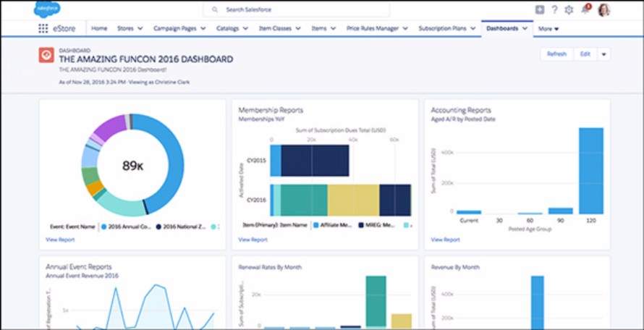Click the Aged A/R by Posted Date subtitle

(463, 119)
